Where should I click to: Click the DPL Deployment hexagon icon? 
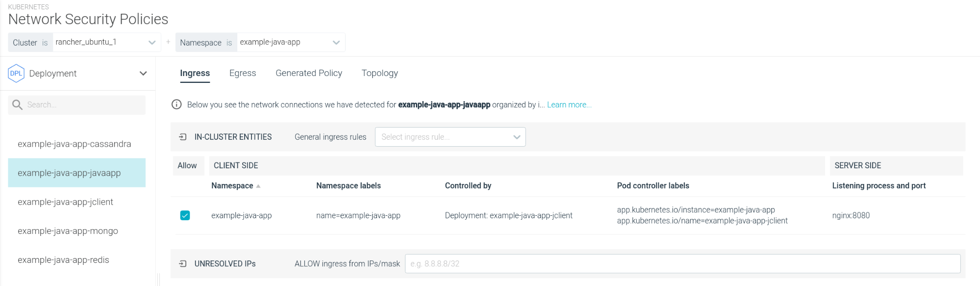(16, 73)
